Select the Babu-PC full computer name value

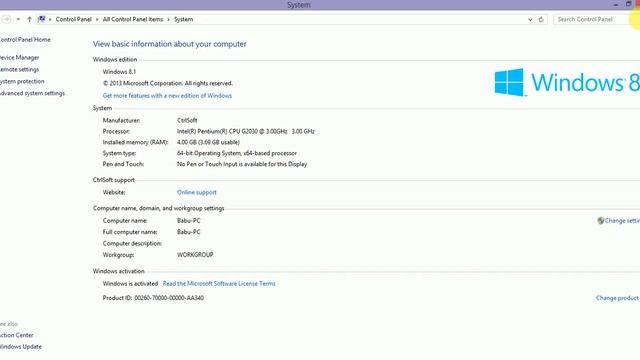click(x=189, y=232)
